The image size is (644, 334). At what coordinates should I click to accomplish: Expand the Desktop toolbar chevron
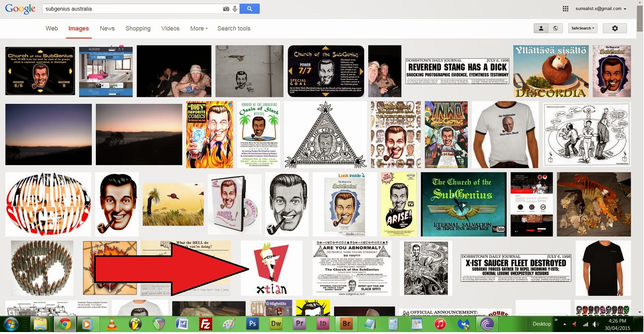(x=556, y=320)
